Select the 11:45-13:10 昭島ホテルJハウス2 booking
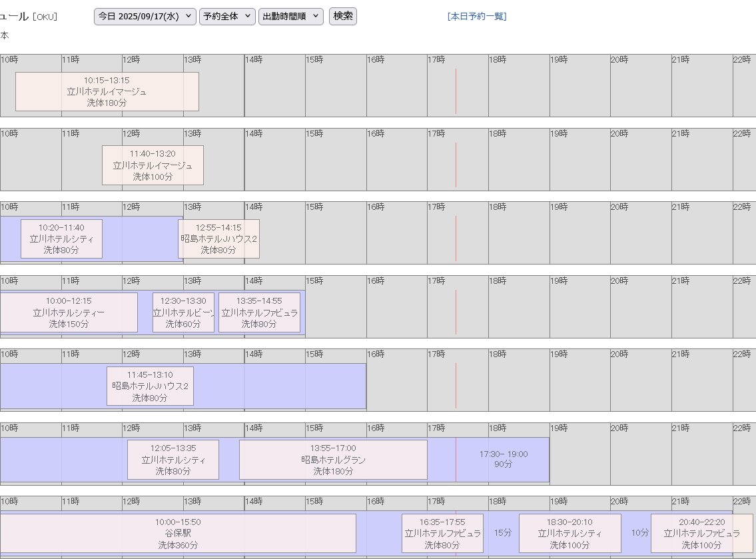Image resolution: width=756 pixels, height=559 pixels. tap(150, 386)
